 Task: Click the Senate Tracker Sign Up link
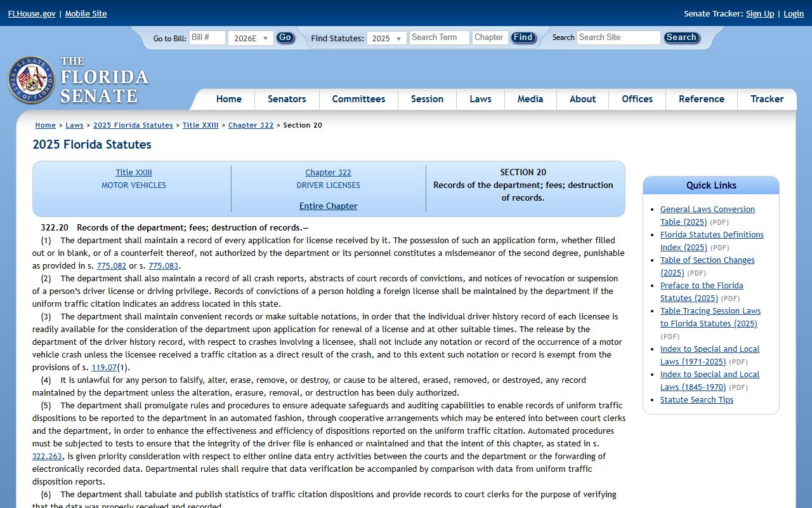point(760,13)
